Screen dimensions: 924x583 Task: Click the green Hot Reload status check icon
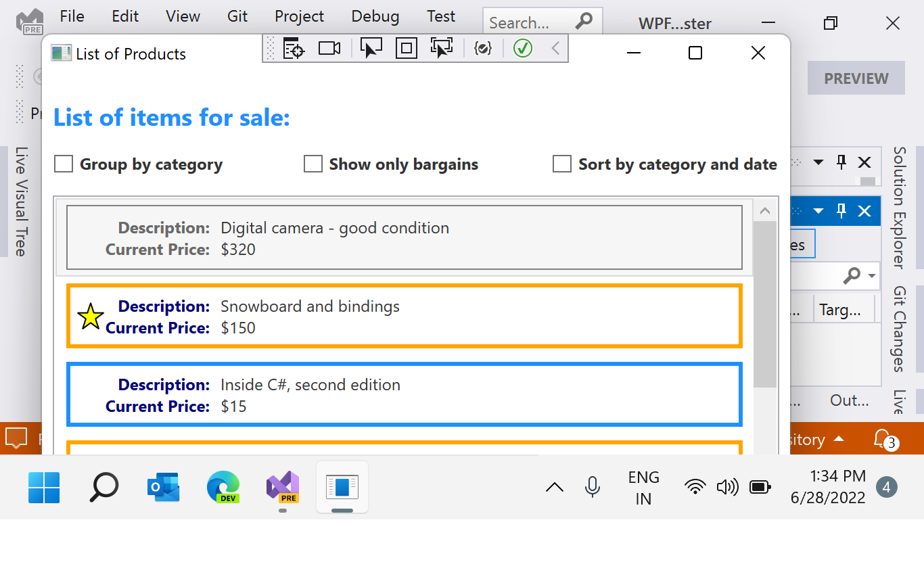click(x=522, y=48)
